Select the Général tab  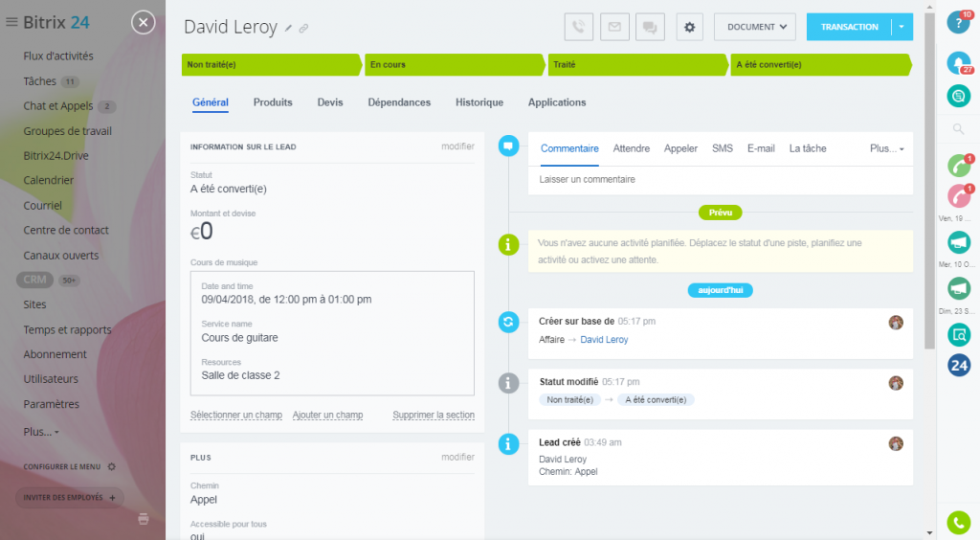click(x=211, y=102)
